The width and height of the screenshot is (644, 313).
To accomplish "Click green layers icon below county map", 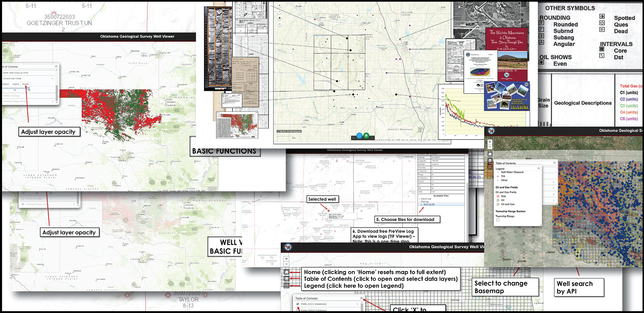I will [x=366, y=136].
